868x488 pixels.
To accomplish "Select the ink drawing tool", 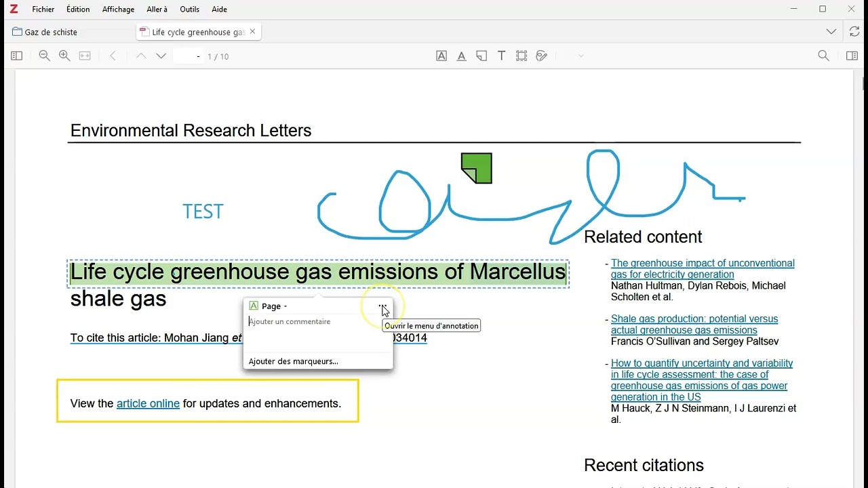I will coord(542,56).
